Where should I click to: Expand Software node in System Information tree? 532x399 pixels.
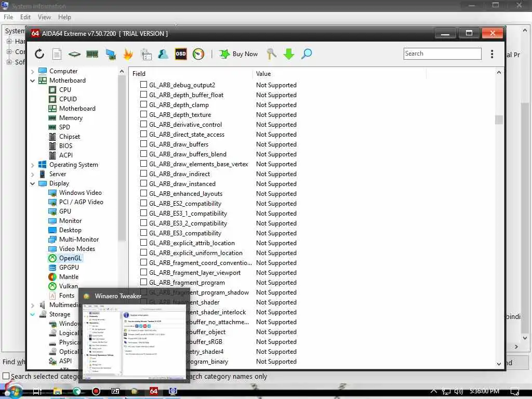pyautogui.click(x=9, y=62)
